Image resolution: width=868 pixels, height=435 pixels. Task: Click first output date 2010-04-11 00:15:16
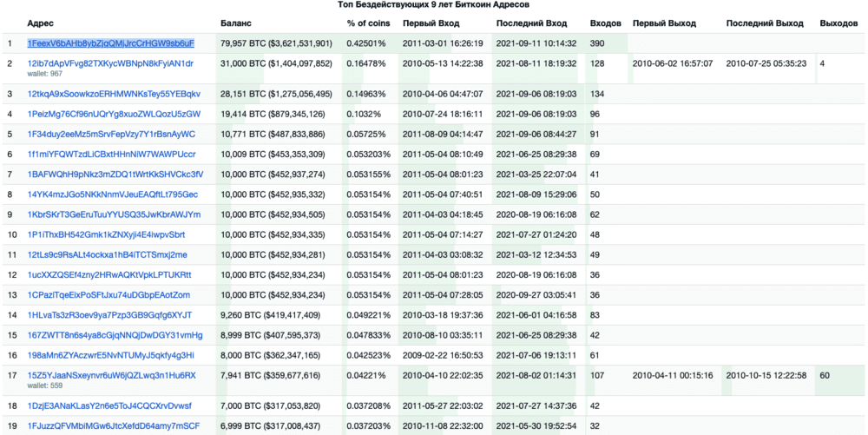tap(673, 375)
